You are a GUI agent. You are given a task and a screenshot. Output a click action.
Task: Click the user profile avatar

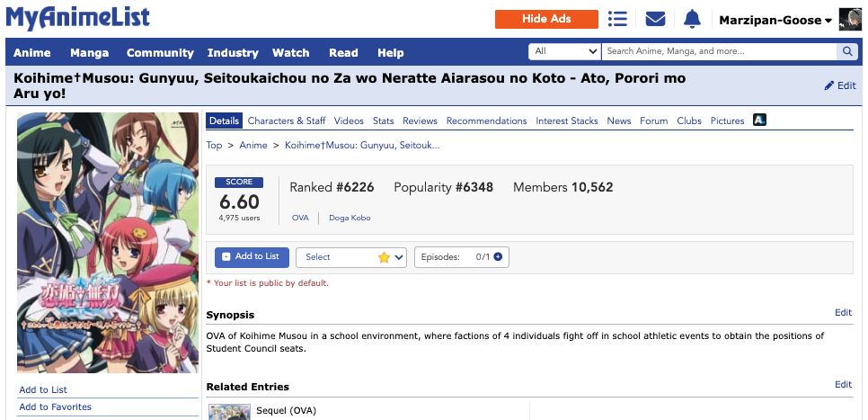(849, 20)
